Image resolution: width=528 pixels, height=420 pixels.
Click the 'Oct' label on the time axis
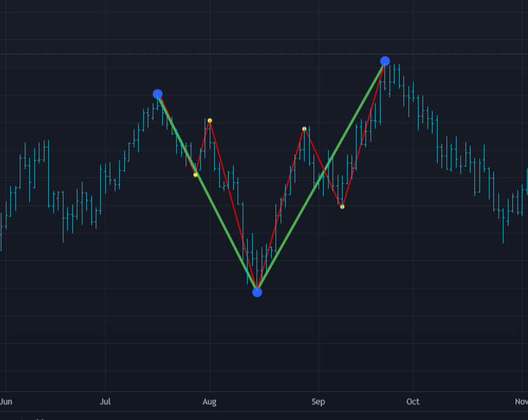(x=413, y=402)
